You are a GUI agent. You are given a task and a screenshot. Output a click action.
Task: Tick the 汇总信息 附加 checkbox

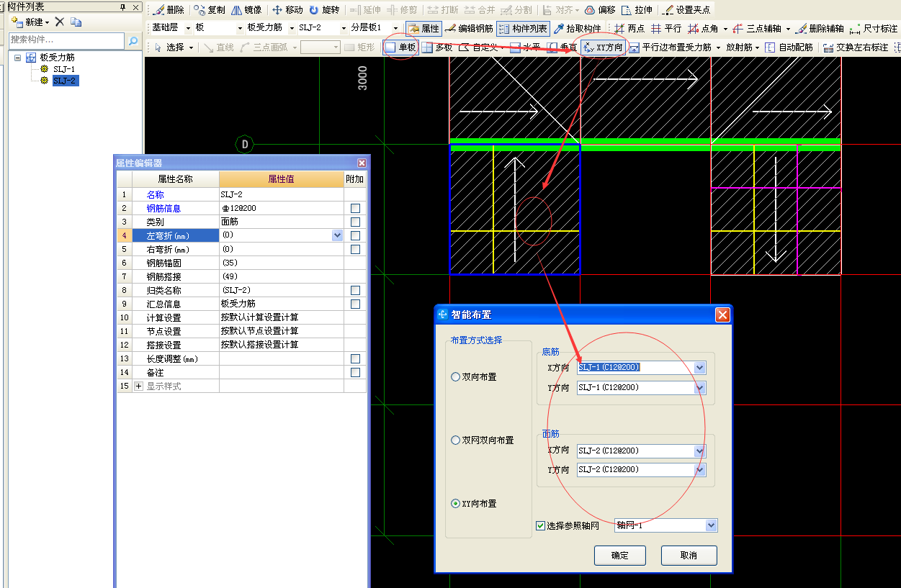355,304
